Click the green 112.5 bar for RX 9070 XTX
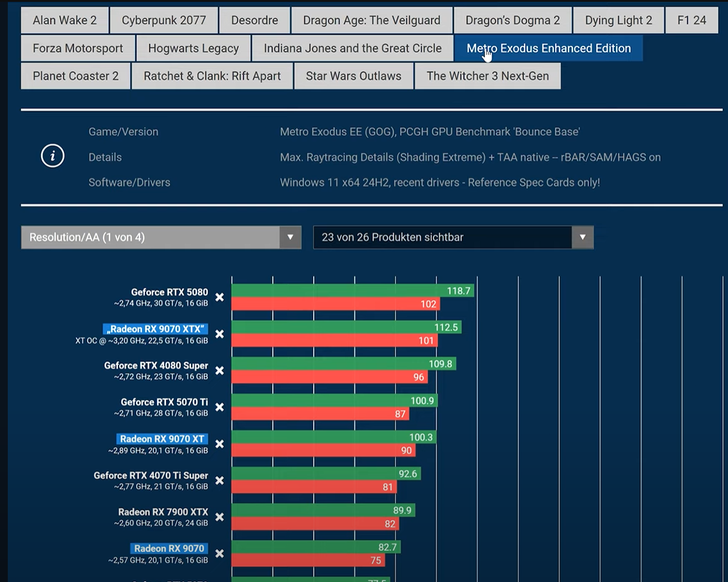The width and height of the screenshot is (728, 582). click(346, 328)
